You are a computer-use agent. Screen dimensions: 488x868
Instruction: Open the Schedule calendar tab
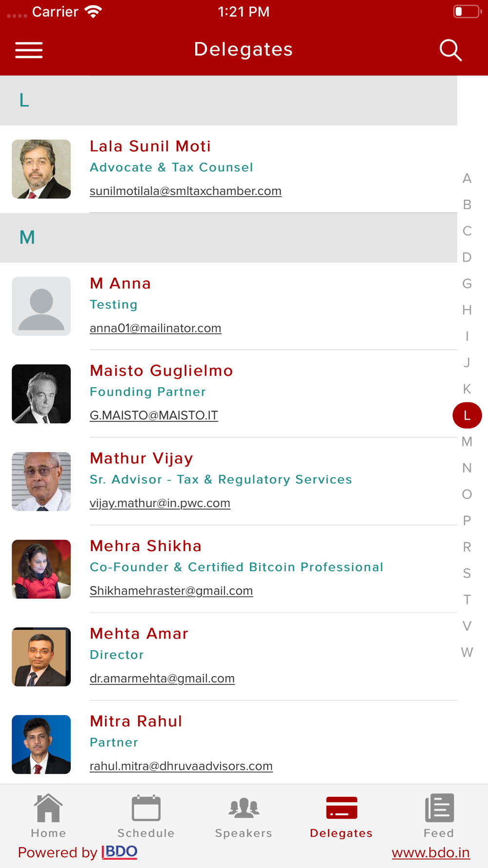146,816
